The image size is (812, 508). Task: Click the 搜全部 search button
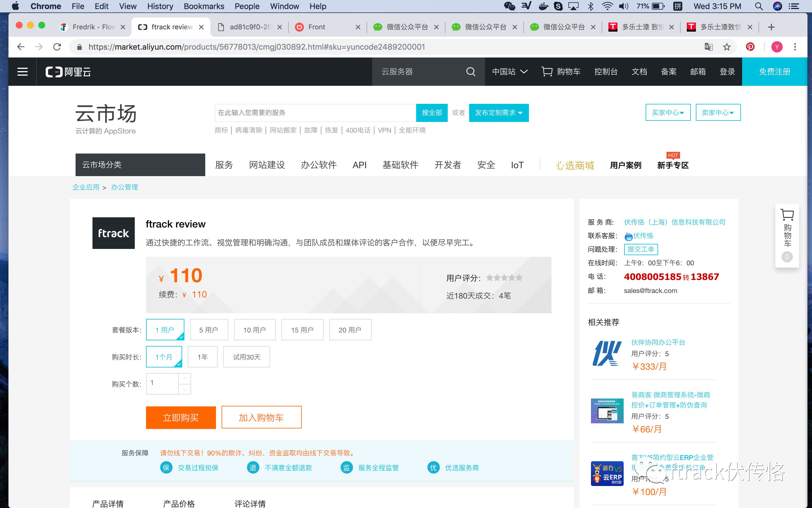point(432,113)
